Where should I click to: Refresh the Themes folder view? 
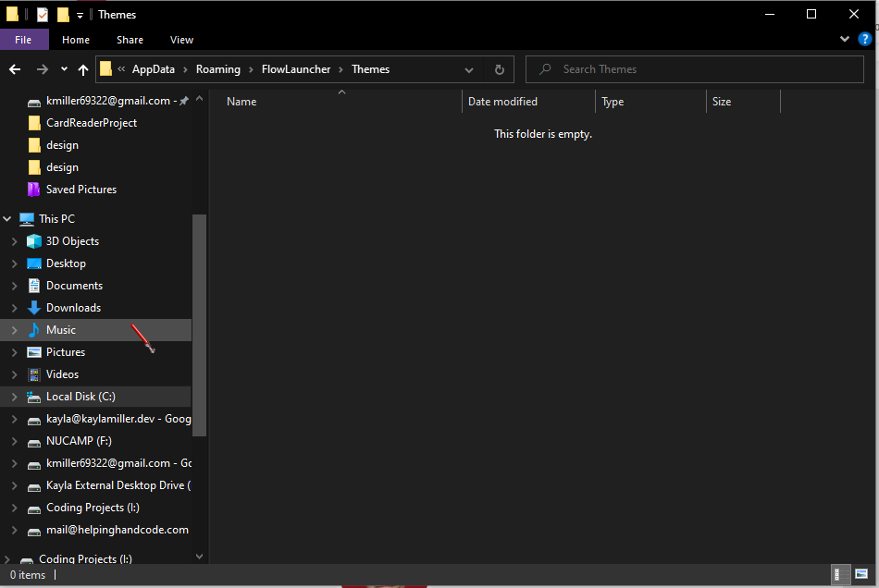click(x=499, y=69)
